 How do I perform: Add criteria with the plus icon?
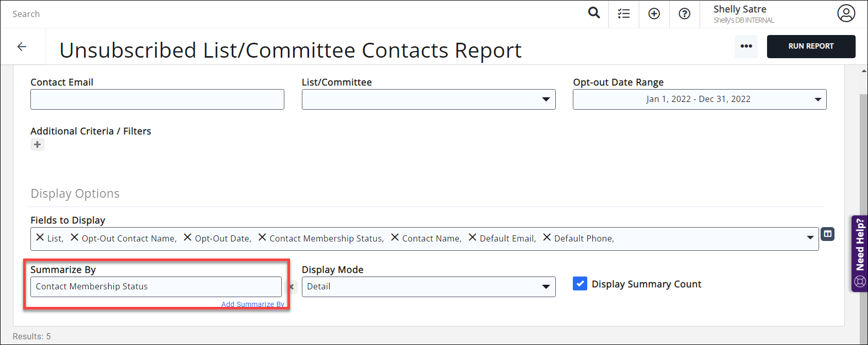click(38, 145)
